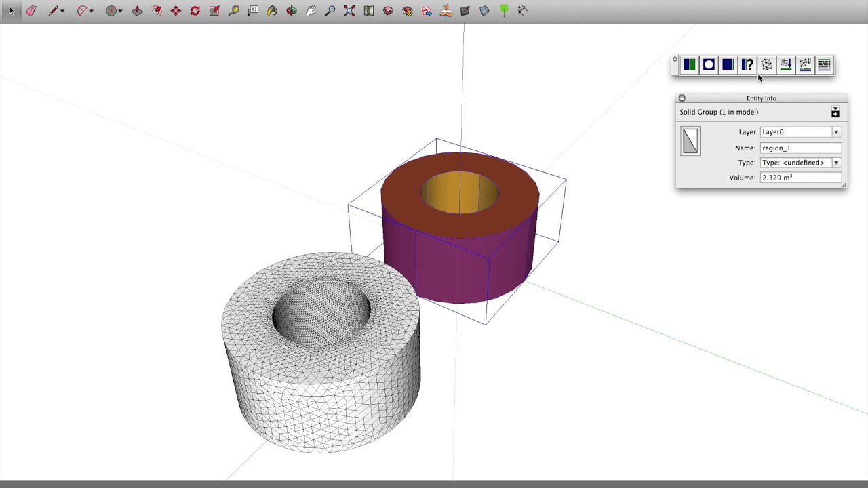868x488 pixels.
Task: Click the green tree toolbar icon
Action: tap(504, 10)
